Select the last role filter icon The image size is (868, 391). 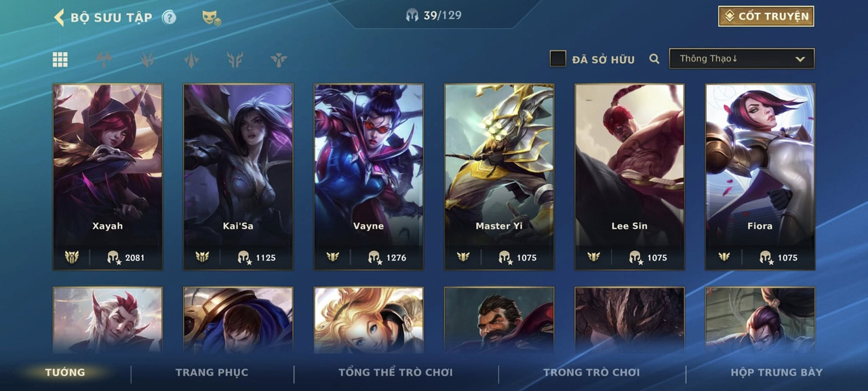(x=278, y=60)
